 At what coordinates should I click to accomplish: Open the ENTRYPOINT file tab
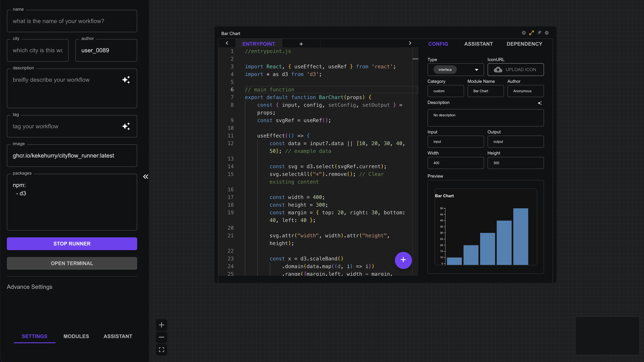click(x=259, y=44)
